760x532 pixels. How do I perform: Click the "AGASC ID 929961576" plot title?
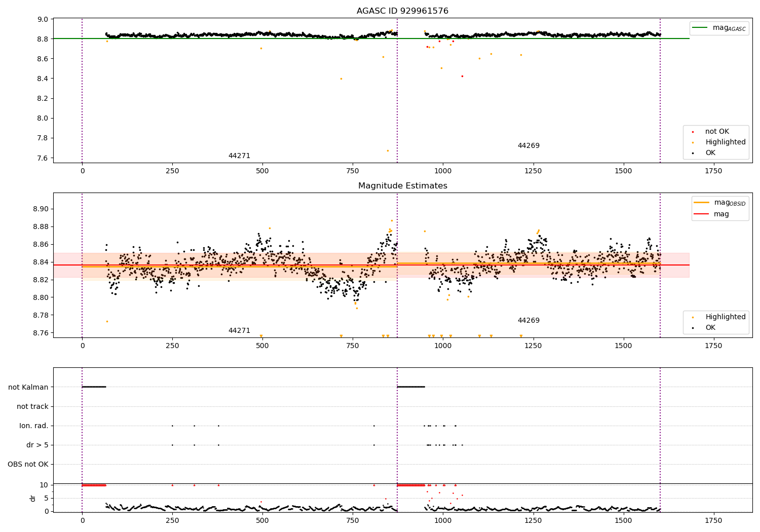[402, 11]
